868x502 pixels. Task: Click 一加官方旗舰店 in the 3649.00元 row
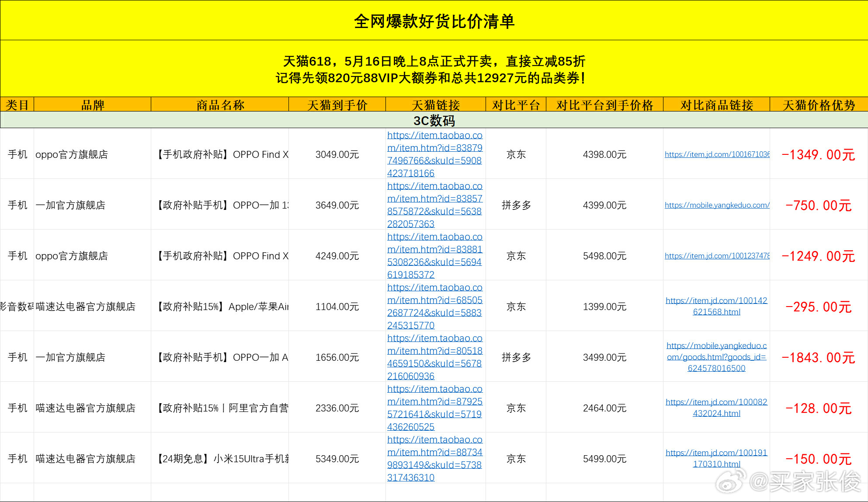tap(70, 205)
